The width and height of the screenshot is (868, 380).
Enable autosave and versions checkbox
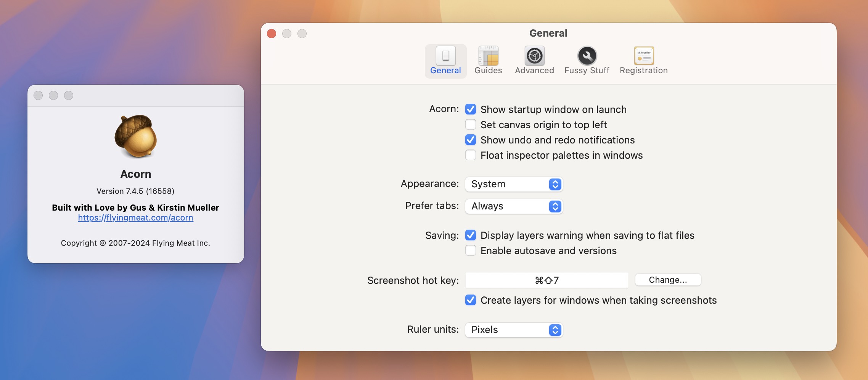click(x=471, y=251)
